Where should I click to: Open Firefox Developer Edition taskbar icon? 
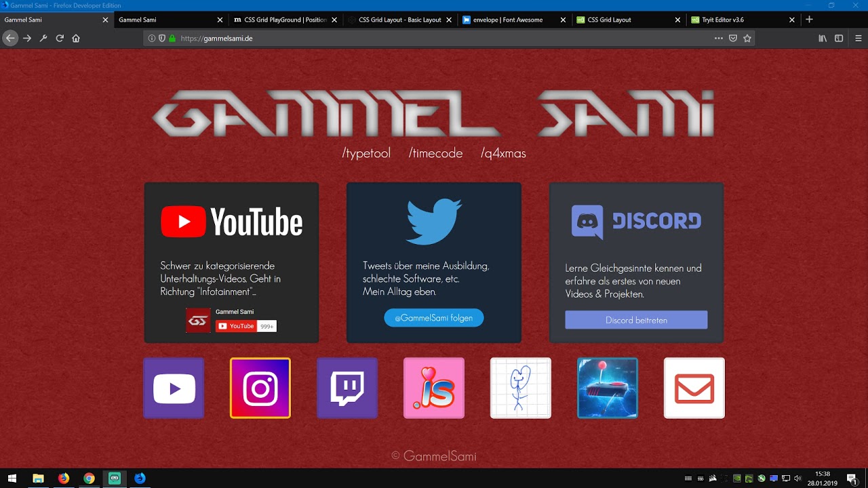tap(140, 478)
